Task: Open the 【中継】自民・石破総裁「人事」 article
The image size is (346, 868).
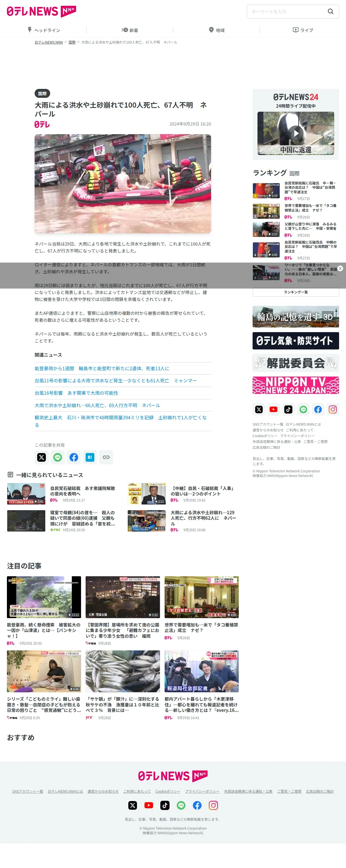Action: [x=183, y=494]
